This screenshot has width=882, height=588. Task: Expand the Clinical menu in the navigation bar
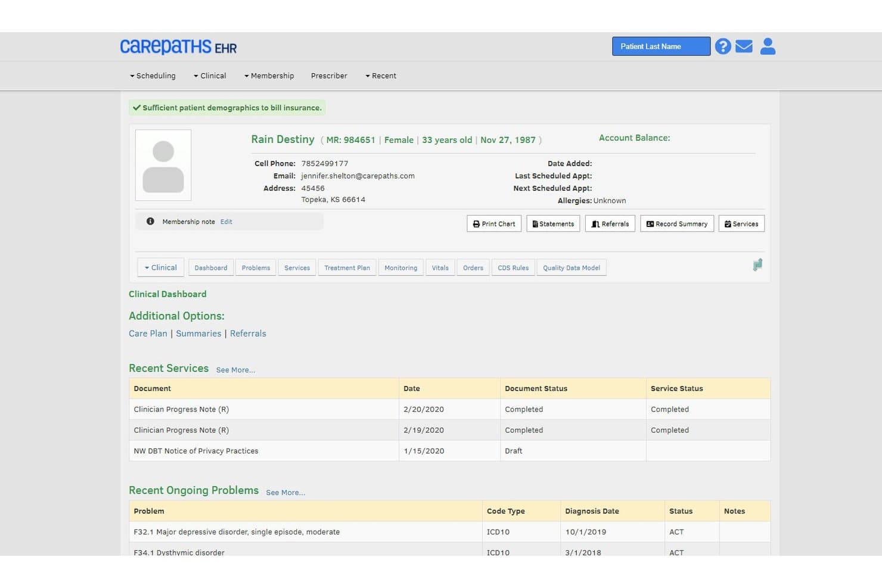pos(210,76)
